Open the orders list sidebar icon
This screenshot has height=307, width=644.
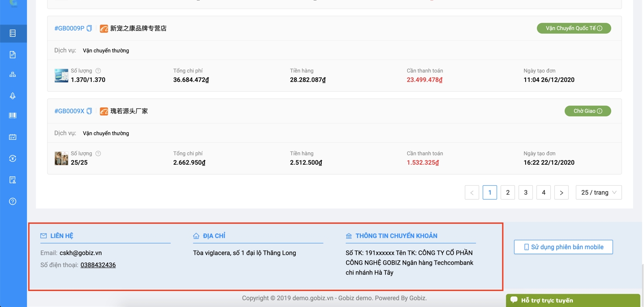coord(13,33)
